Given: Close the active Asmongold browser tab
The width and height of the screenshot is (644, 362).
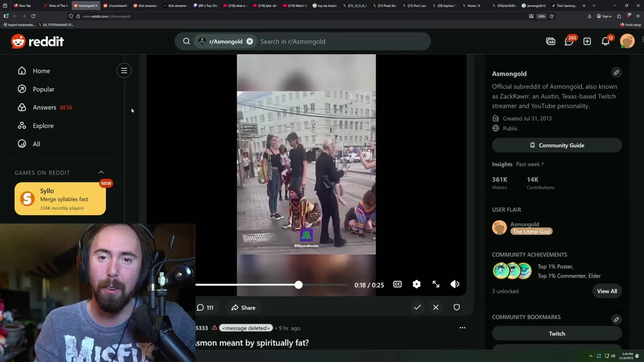Looking at the screenshot, I should click(x=96, y=6).
